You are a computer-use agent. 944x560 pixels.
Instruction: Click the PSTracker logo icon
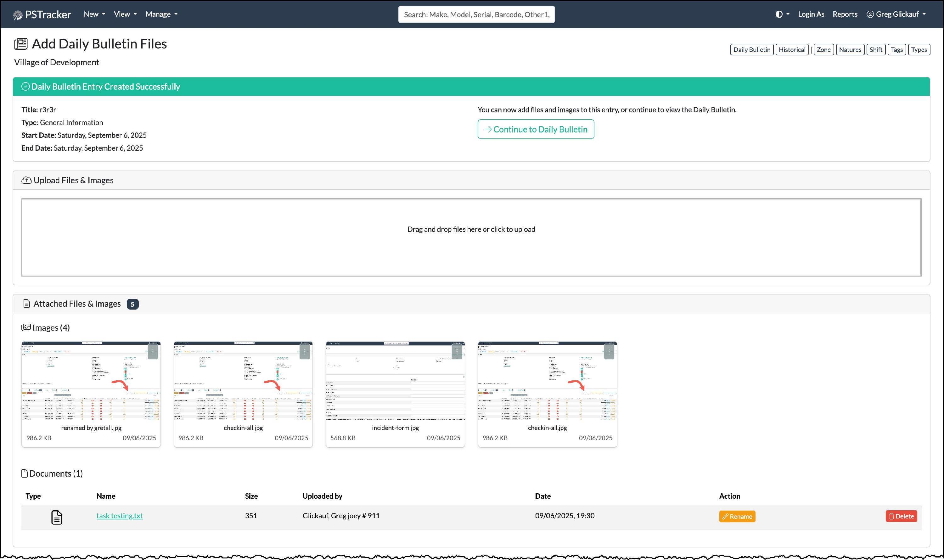(x=17, y=15)
